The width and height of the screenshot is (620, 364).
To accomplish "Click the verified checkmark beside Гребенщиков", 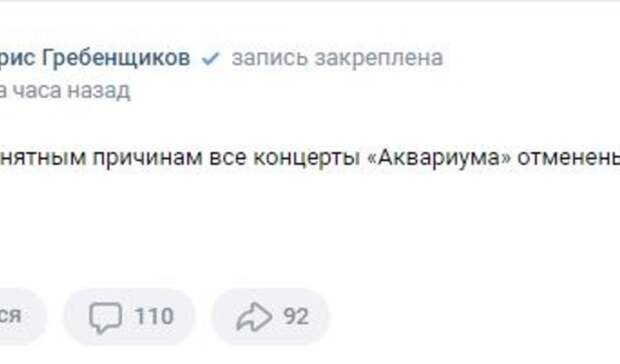I will (x=210, y=58).
